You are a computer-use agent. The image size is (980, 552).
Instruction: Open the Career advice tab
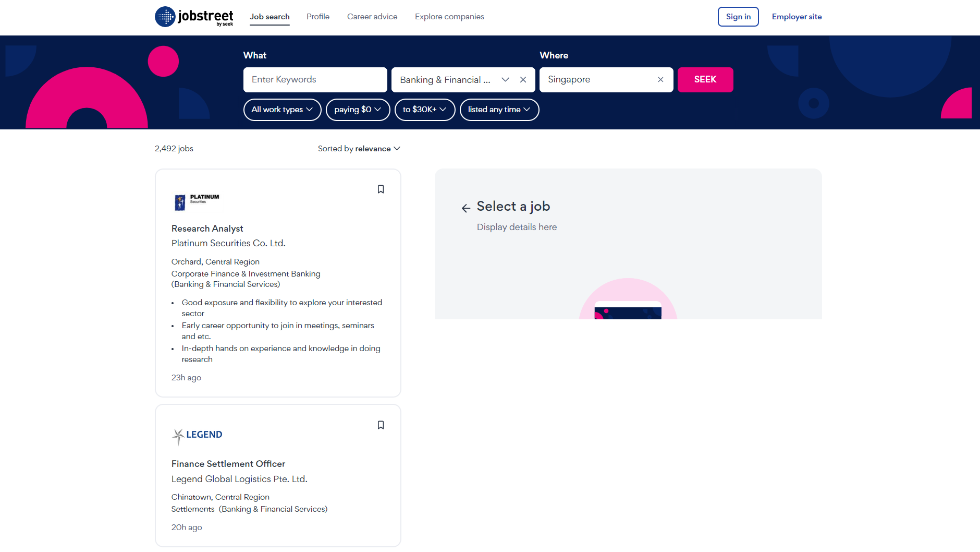point(372,17)
